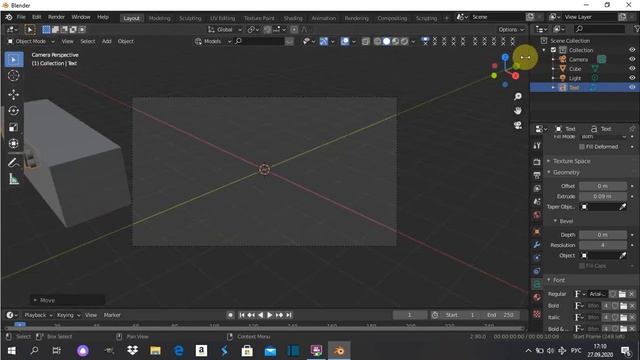Switch to the Shading workspace tab
The width and height of the screenshot is (640, 360).
tap(293, 18)
